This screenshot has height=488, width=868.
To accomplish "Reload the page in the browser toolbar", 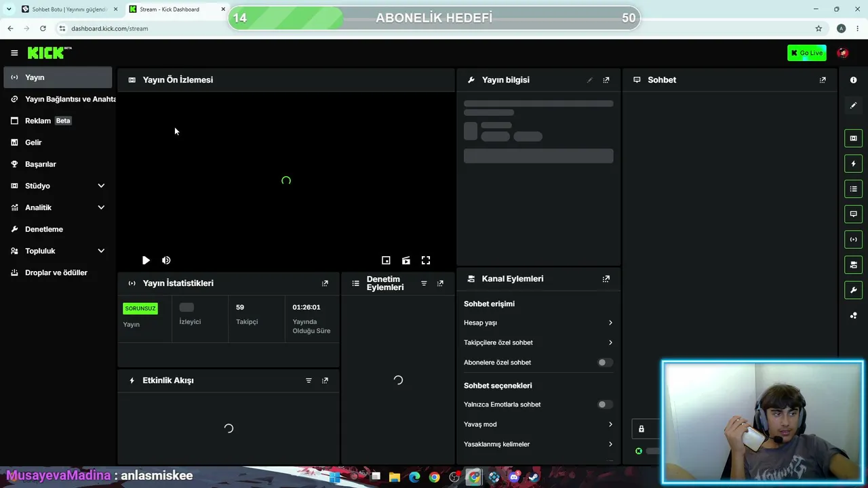I will pyautogui.click(x=43, y=28).
